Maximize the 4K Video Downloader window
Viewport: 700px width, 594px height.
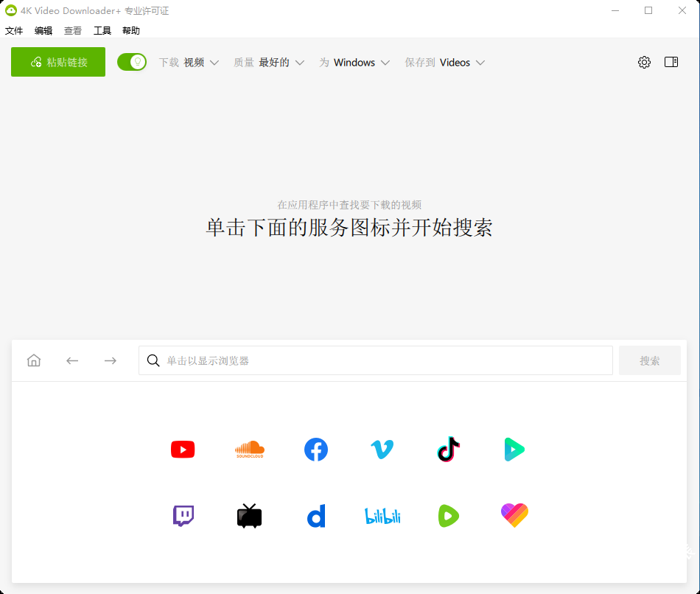[648, 10]
